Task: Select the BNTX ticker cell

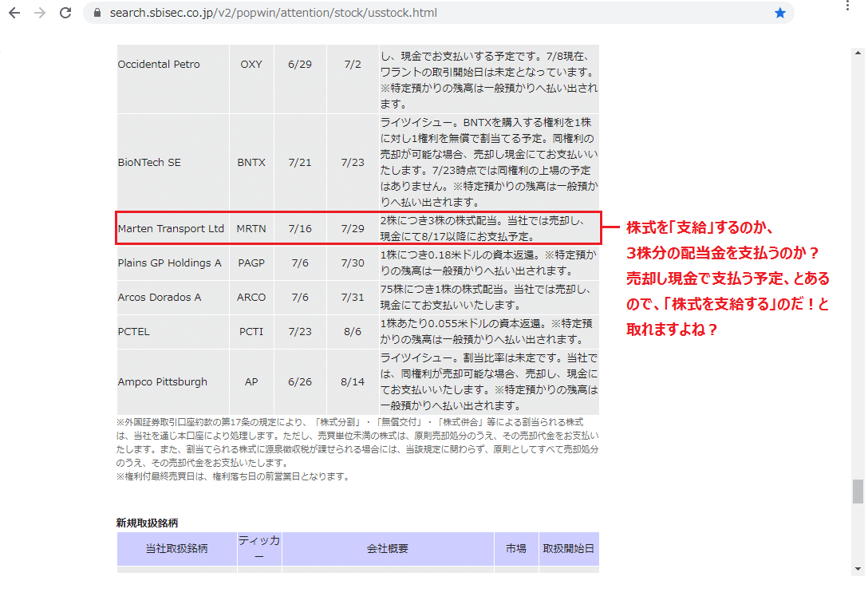Action: point(251,162)
